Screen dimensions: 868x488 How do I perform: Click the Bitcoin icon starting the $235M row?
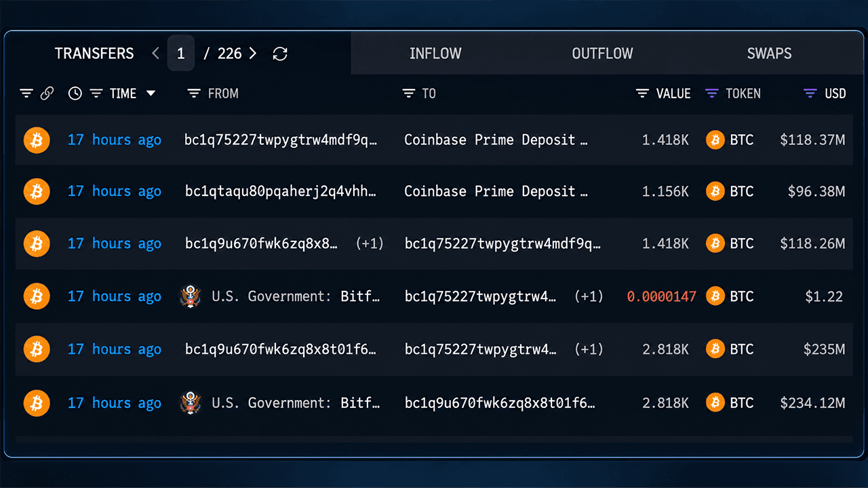pos(37,349)
